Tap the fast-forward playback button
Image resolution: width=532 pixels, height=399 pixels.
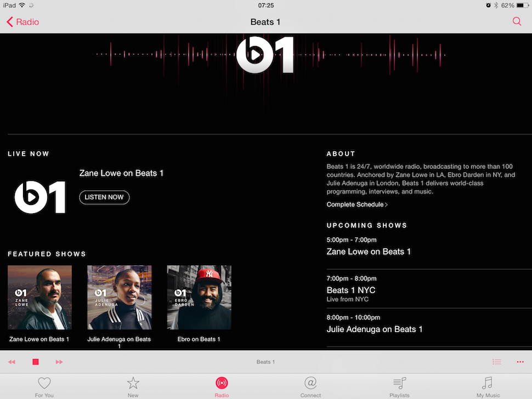[59, 362]
